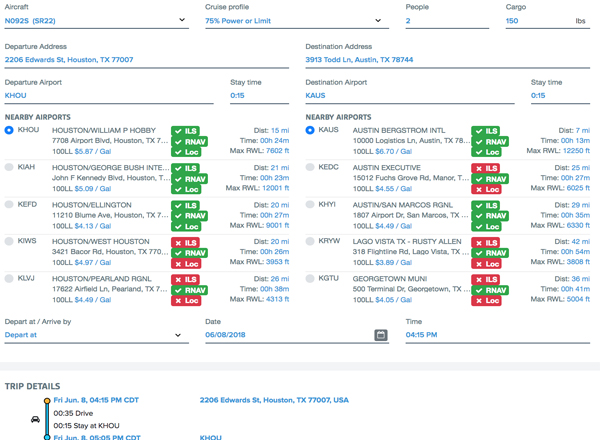600x440 pixels.
Task: Open the Depart at / Arrive by dropdown
Action: [x=95, y=335]
